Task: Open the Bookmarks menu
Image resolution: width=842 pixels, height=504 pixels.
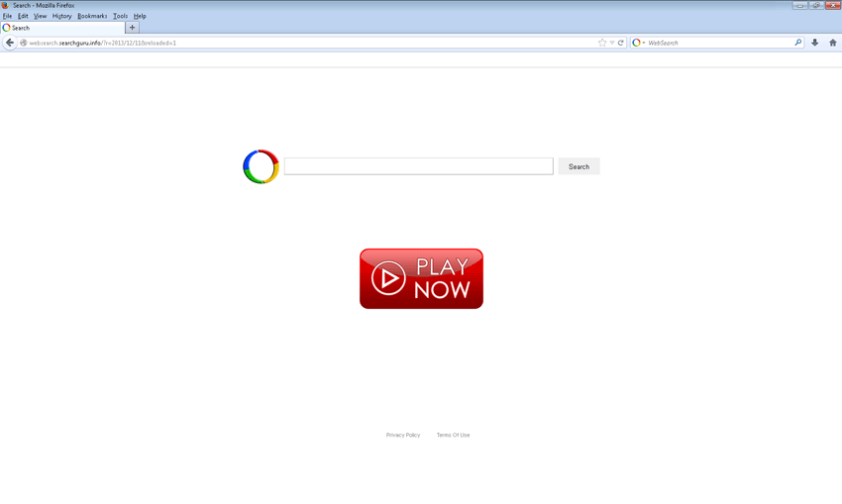Action: coord(92,16)
